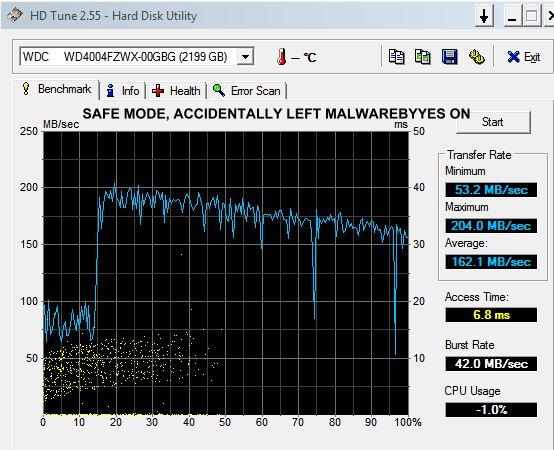Click the Average 162.1 MB/sec readout
The height and width of the screenshot is (450, 554).
[491, 262]
